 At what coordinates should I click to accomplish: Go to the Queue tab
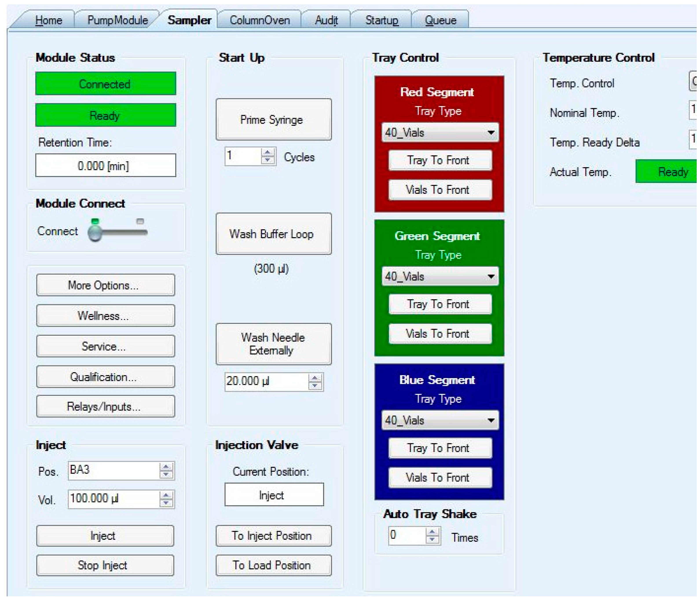tap(440, 20)
